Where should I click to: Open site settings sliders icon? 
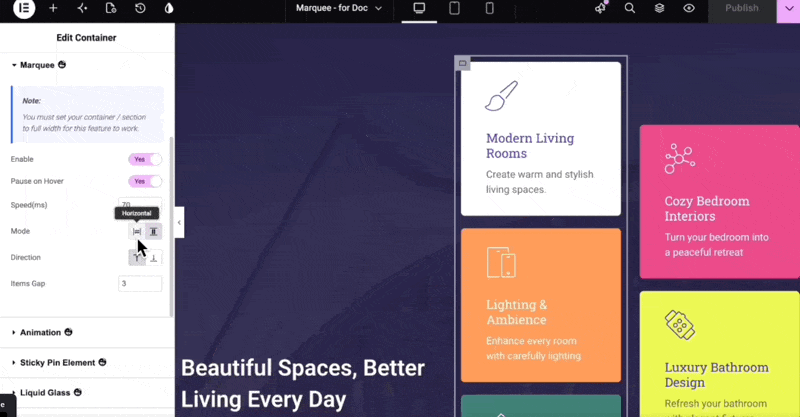point(82,8)
